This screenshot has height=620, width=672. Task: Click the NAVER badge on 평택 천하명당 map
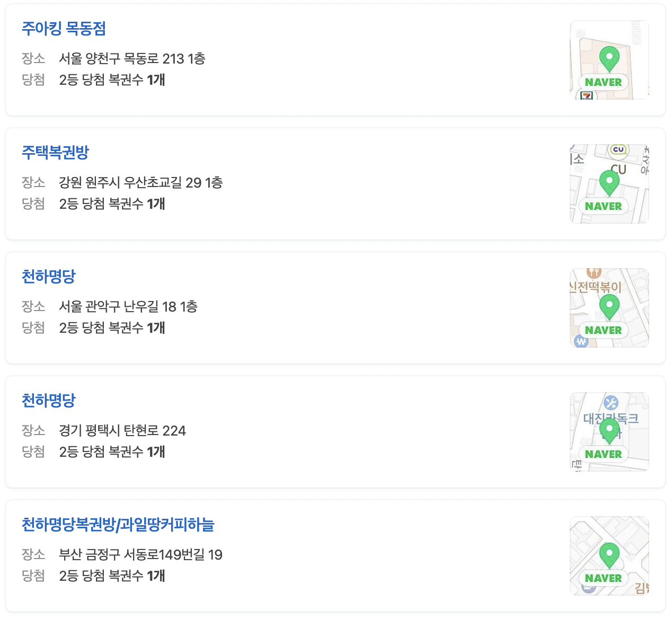(x=603, y=454)
